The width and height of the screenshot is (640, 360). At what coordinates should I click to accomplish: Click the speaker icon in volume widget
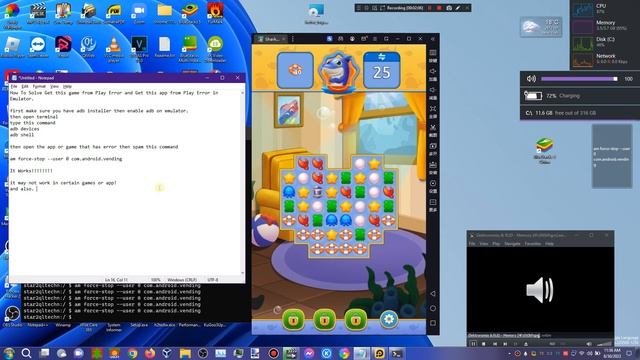click(531, 79)
